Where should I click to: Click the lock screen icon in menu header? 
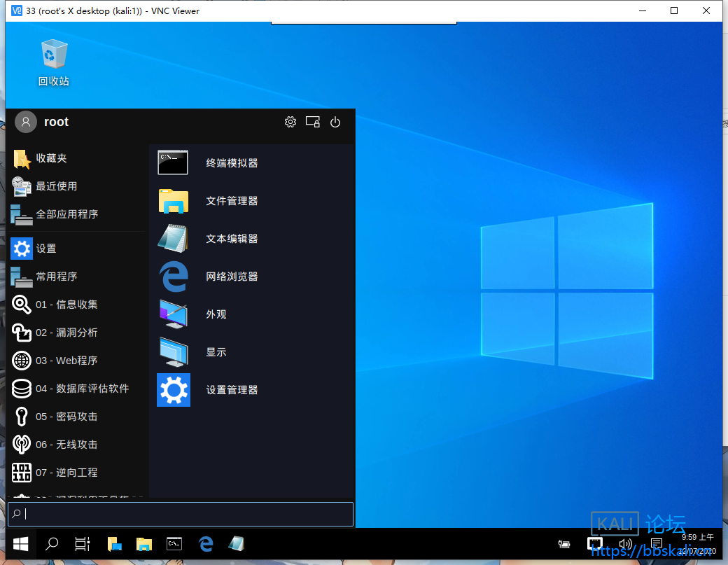(x=313, y=122)
